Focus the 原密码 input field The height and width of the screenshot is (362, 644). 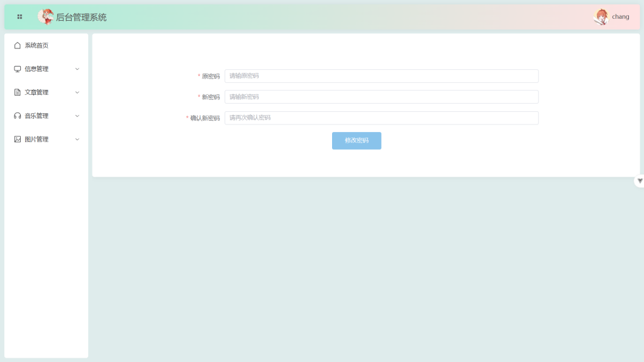(381, 76)
